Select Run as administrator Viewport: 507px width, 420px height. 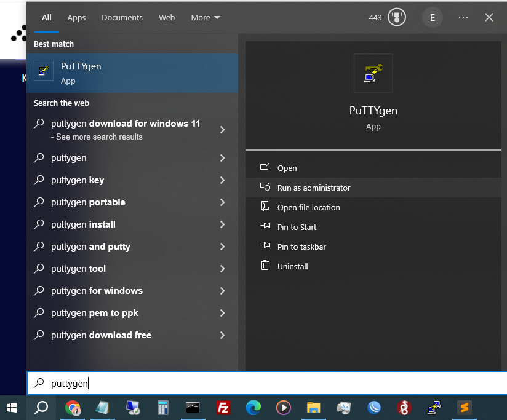tap(314, 188)
